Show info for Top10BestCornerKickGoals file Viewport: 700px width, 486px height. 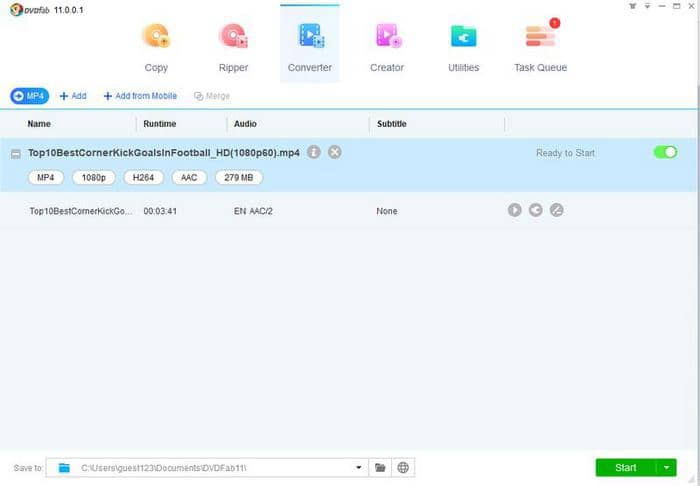point(314,152)
